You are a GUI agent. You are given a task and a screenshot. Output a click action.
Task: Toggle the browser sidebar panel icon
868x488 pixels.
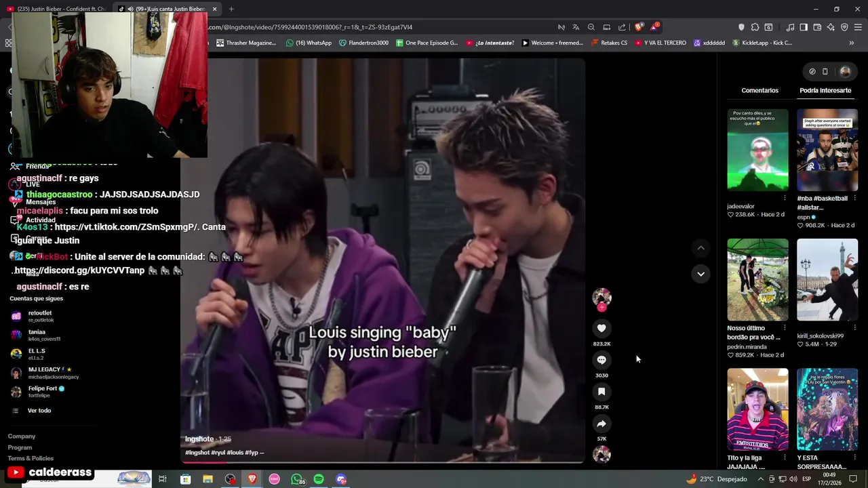[x=804, y=27]
